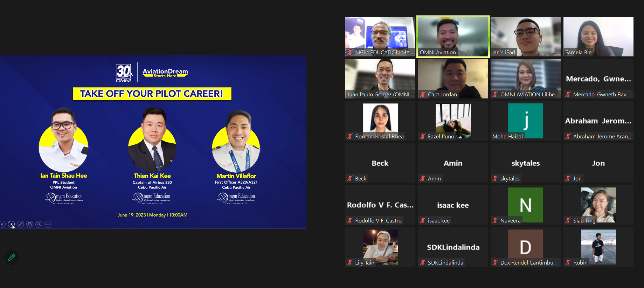Click large 'Beck' tile name
The image size is (644, 288).
click(x=380, y=163)
